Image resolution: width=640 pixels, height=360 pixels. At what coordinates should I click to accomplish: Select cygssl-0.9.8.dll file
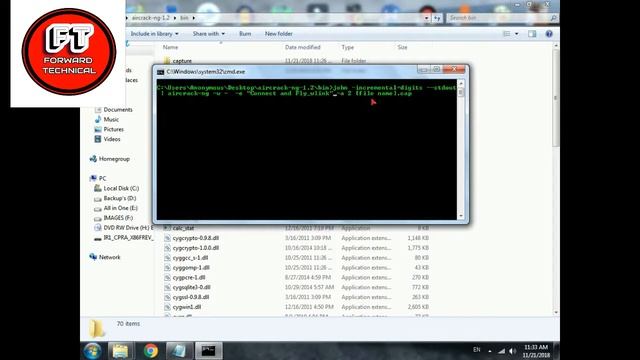pyautogui.click(x=191, y=297)
